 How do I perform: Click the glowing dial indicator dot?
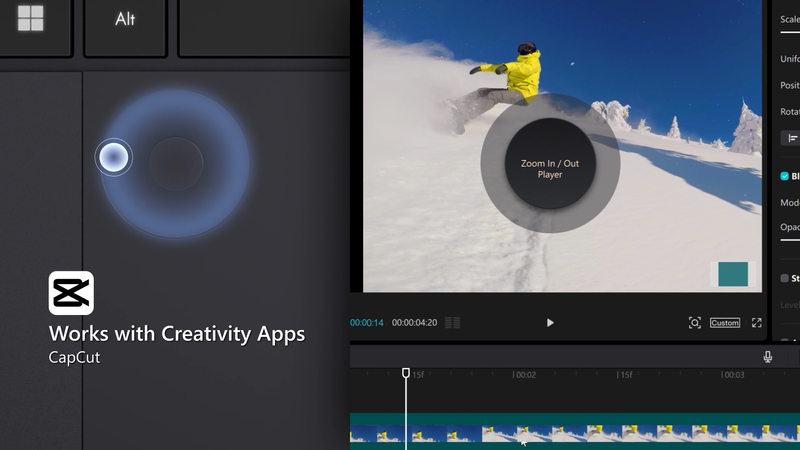[113, 156]
